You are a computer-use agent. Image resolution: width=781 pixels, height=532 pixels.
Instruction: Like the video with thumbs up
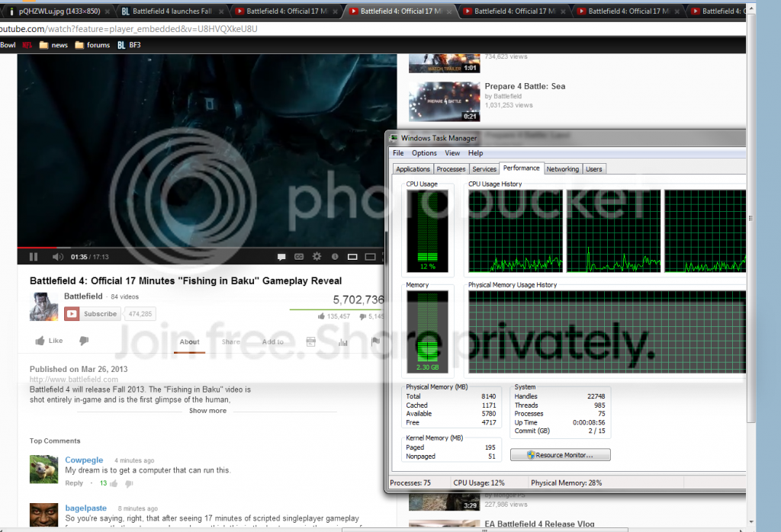tap(49, 341)
